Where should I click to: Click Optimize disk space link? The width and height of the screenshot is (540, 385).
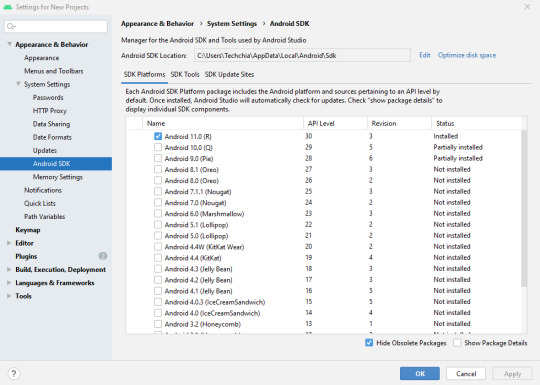[467, 55]
